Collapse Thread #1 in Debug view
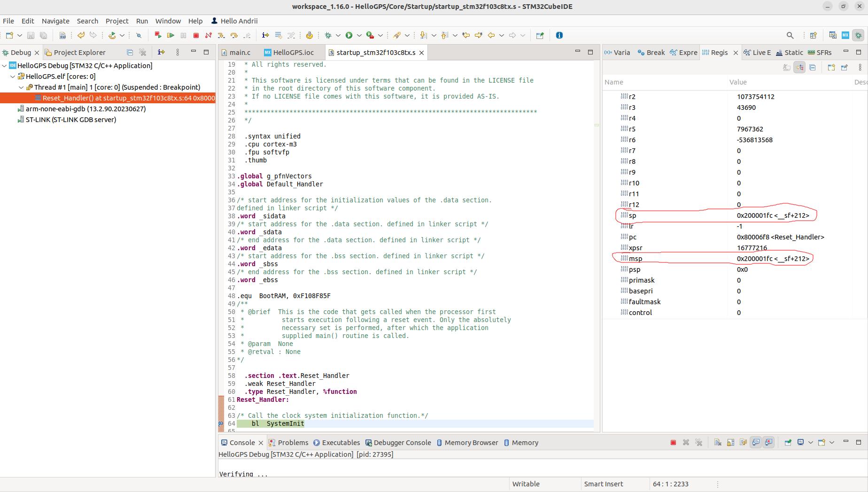The height and width of the screenshot is (492, 868). 21,87
